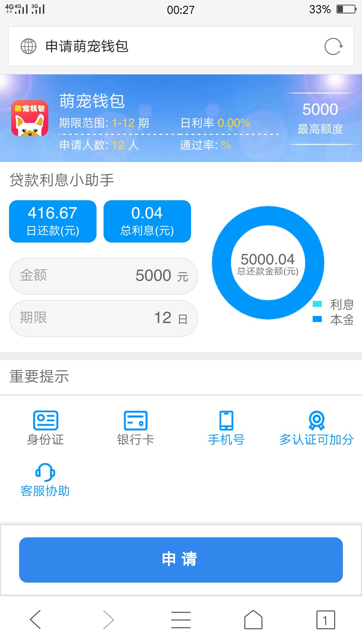Open the tabs counter showing 1
Viewport: 362px width, 644px height.
pos(326,620)
